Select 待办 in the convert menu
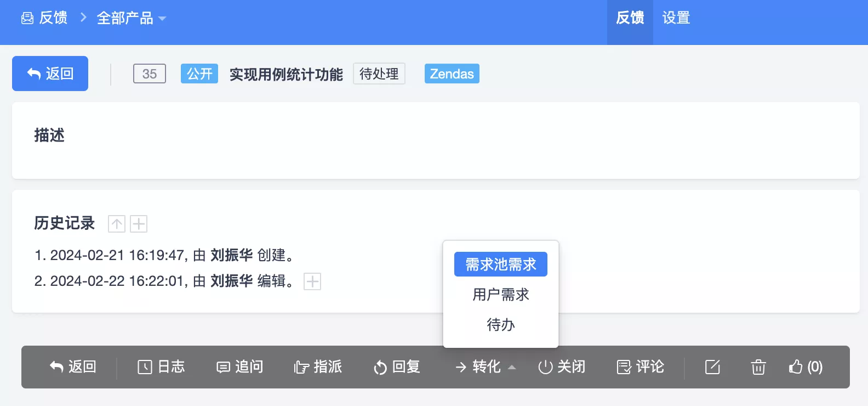 pos(501,325)
